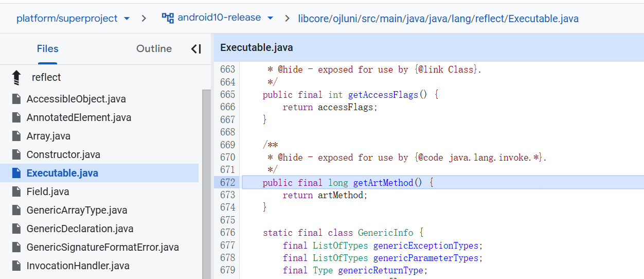Viewport: 644px width, 279px height.
Task: Click ListOfTypes on genericParameterTypes line
Action: tap(341, 258)
